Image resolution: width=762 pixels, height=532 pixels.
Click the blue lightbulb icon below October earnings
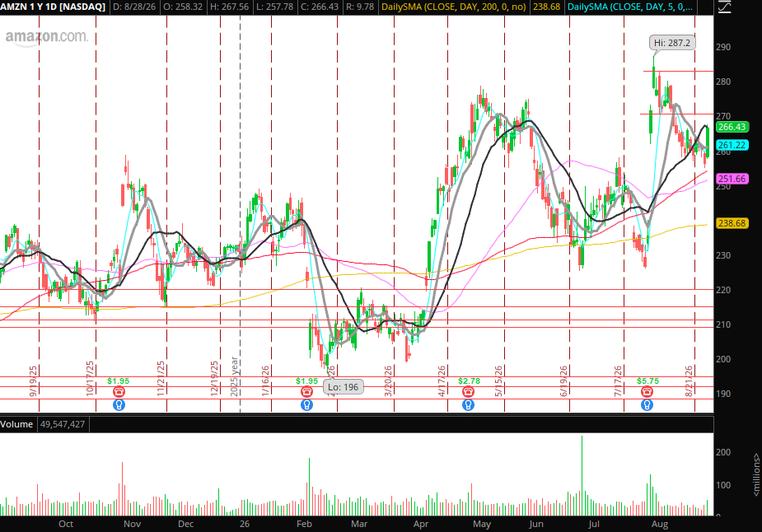tap(119, 404)
